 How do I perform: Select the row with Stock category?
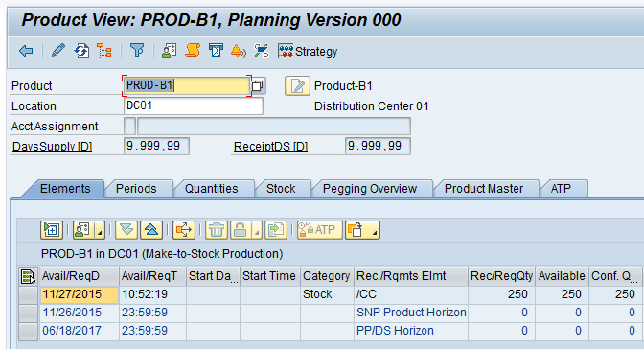(x=29, y=294)
